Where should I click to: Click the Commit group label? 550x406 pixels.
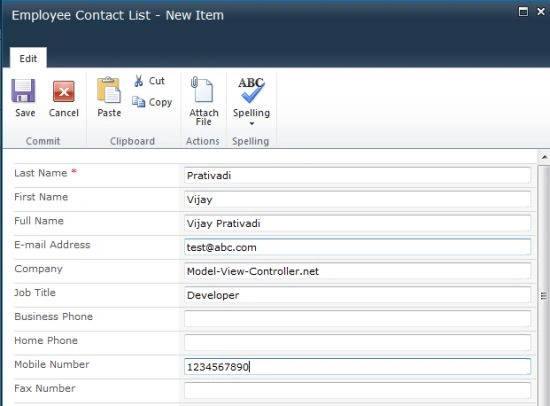pos(43,141)
